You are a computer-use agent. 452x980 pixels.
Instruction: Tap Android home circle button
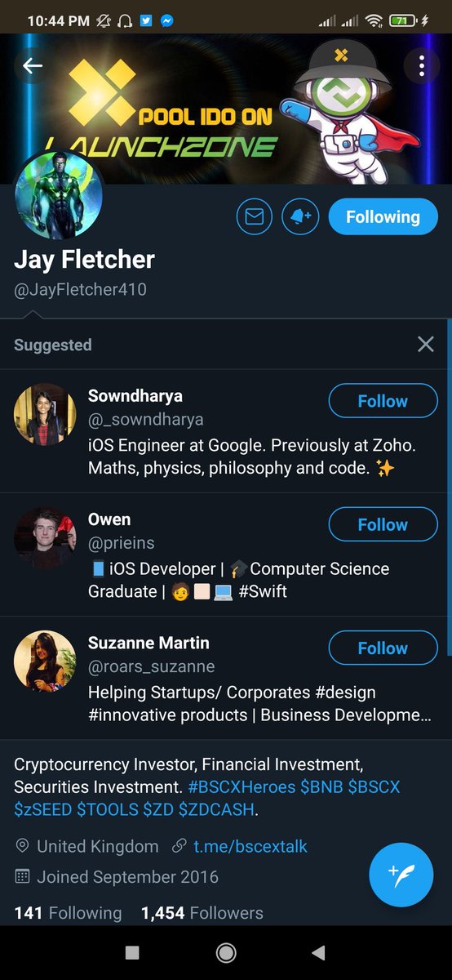pos(226,952)
